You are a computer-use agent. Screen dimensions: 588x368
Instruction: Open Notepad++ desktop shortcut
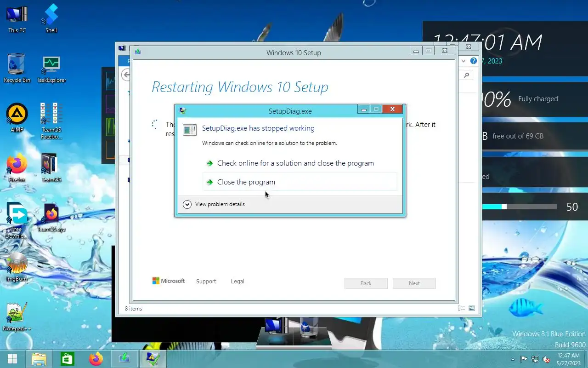[x=17, y=317]
